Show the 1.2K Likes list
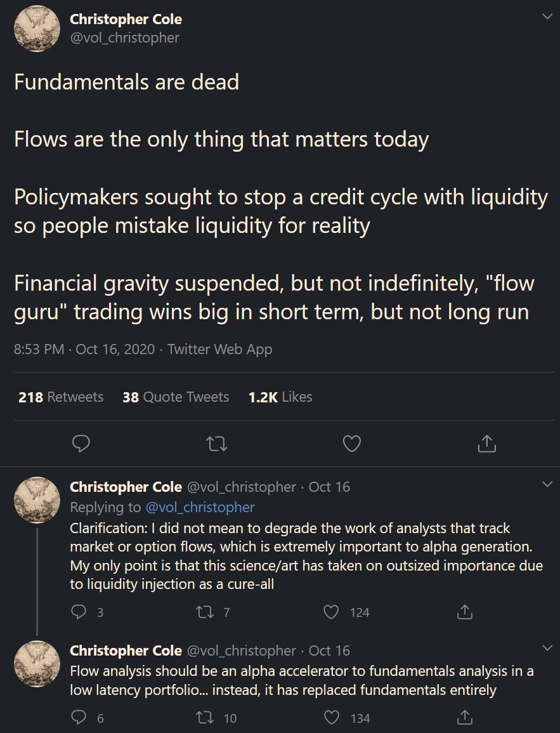This screenshot has width=560, height=733. coord(280,397)
